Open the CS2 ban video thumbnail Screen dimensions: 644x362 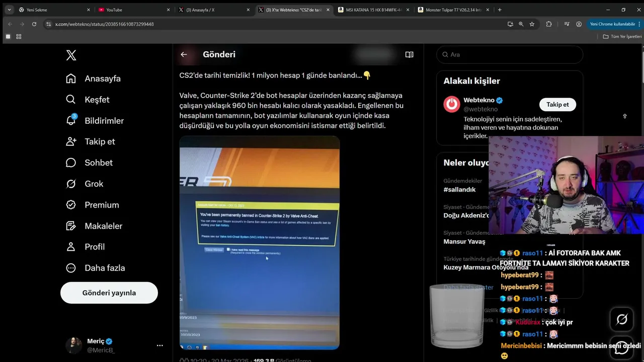[x=260, y=242]
